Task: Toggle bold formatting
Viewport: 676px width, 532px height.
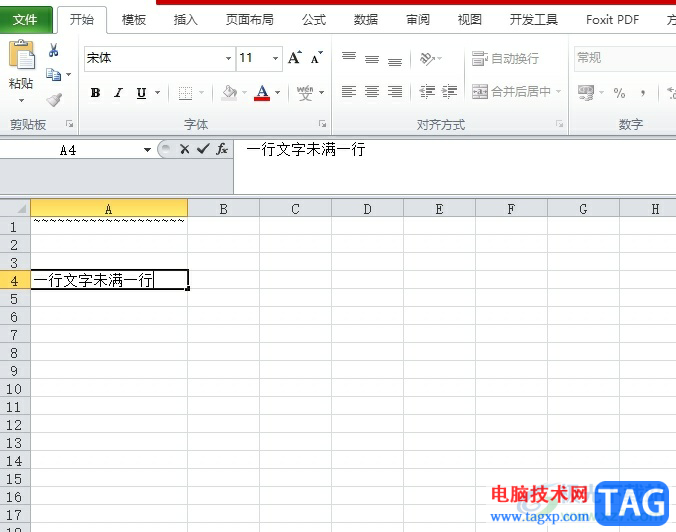Action: tap(95, 92)
